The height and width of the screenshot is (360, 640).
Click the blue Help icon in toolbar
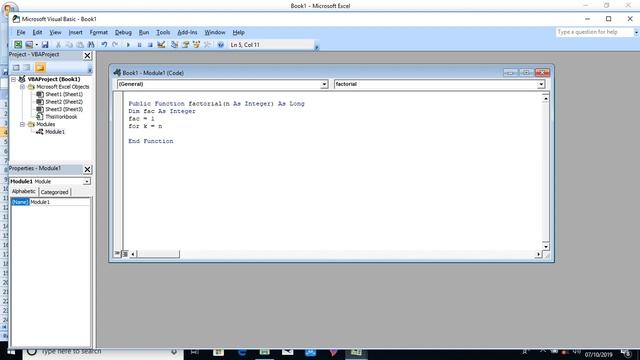pos(220,44)
